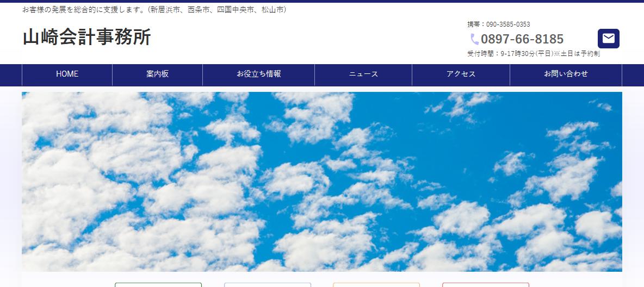Click the cloudy sky hero banner image

tap(322, 182)
